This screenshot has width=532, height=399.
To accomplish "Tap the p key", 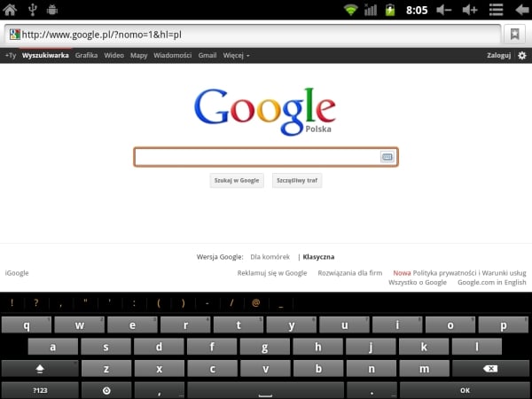I will pyautogui.click(x=504, y=325).
